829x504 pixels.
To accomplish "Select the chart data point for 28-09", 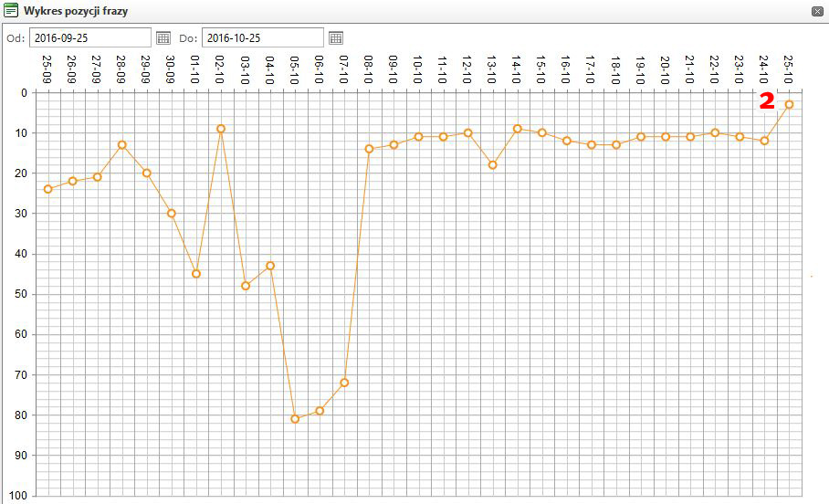I will pyautogui.click(x=122, y=144).
